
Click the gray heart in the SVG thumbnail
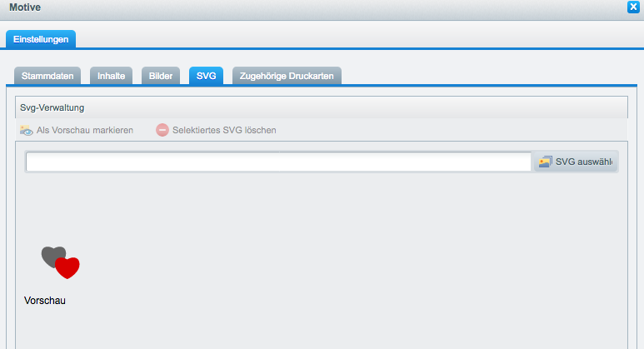click(x=52, y=256)
